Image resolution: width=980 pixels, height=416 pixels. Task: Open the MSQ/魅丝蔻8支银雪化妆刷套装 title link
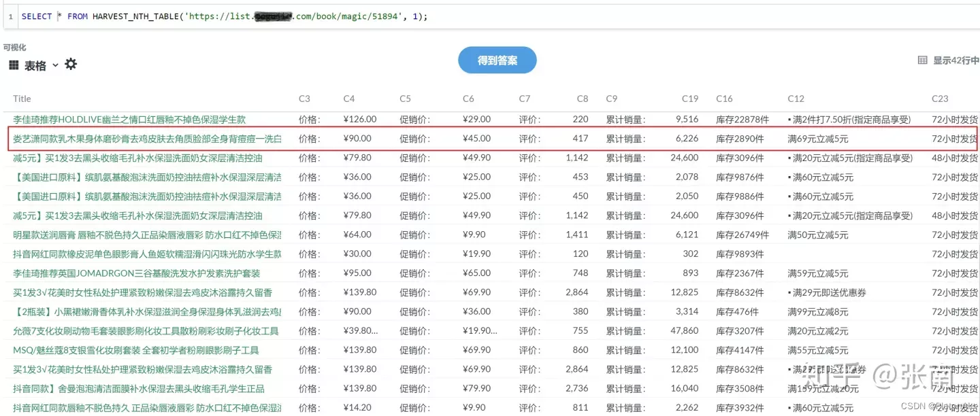pos(136,350)
